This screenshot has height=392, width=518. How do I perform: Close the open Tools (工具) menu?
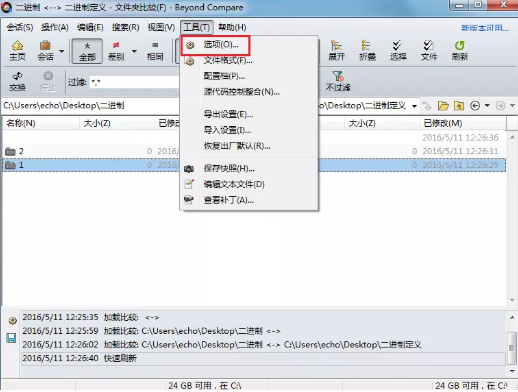coord(197,27)
